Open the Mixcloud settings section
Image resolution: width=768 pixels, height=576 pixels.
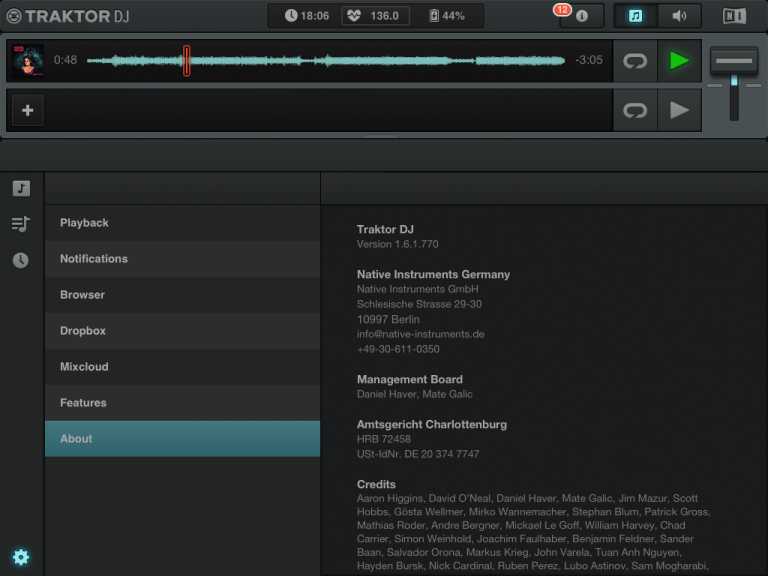[182, 366]
